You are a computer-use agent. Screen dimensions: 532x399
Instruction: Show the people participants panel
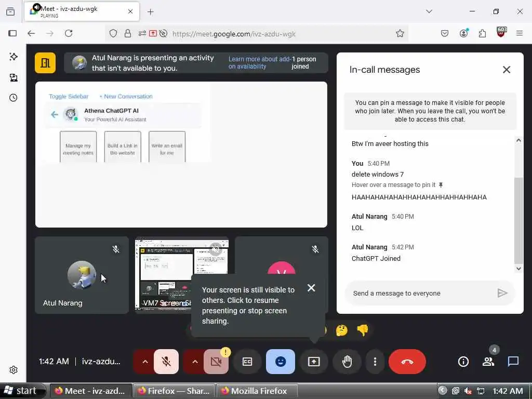pyautogui.click(x=488, y=362)
